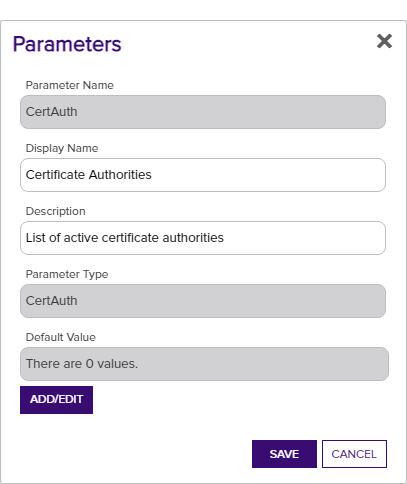407x484 pixels.
Task: Click the Description label
Action: 56,211
